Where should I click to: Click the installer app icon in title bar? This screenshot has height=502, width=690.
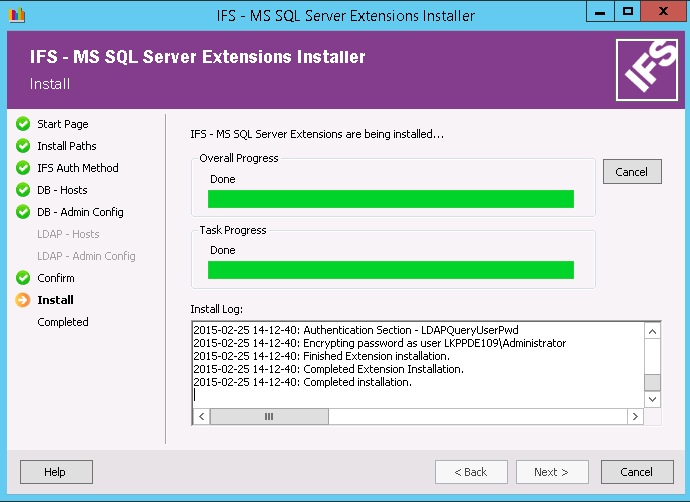pos(17,15)
